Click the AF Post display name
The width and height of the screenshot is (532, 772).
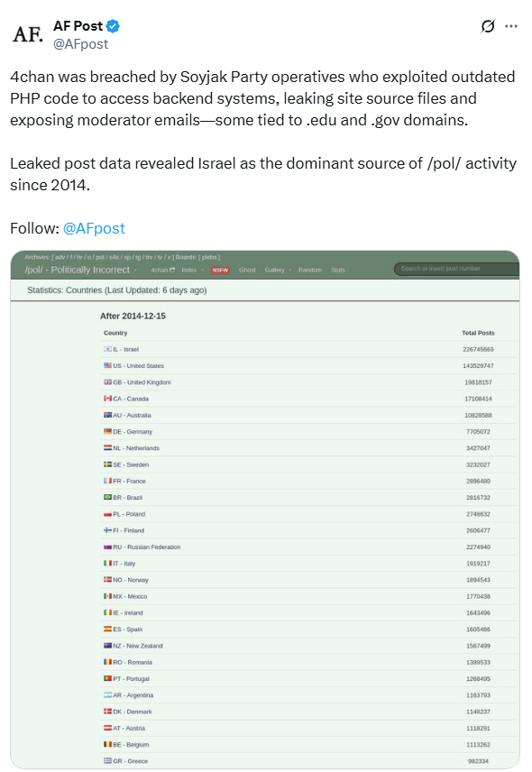(x=78, y=26)
